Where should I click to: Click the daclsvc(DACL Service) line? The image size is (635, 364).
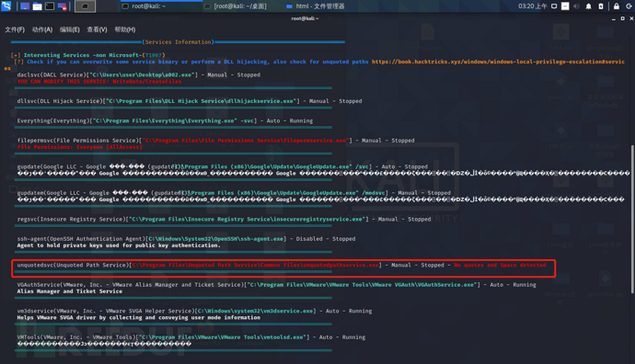tap(138, 74)
